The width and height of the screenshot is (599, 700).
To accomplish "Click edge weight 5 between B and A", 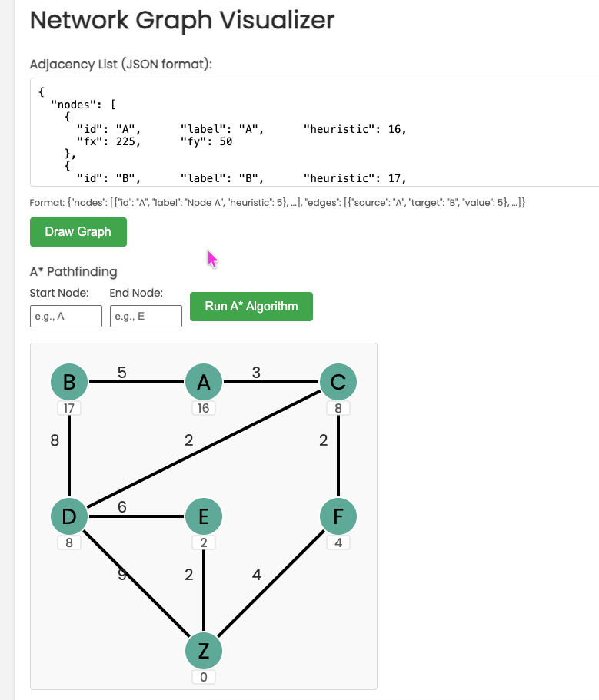I will (x=122, y=373).
